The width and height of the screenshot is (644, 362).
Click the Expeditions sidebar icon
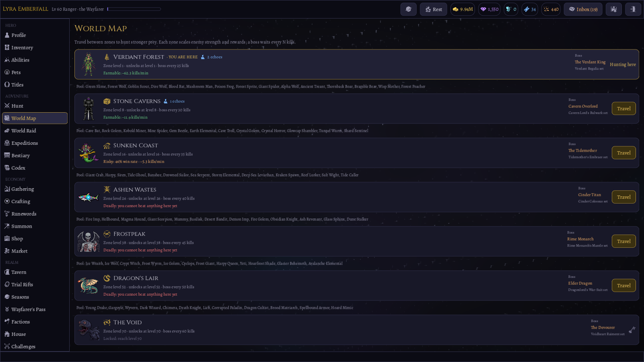(x=7, y=143)
